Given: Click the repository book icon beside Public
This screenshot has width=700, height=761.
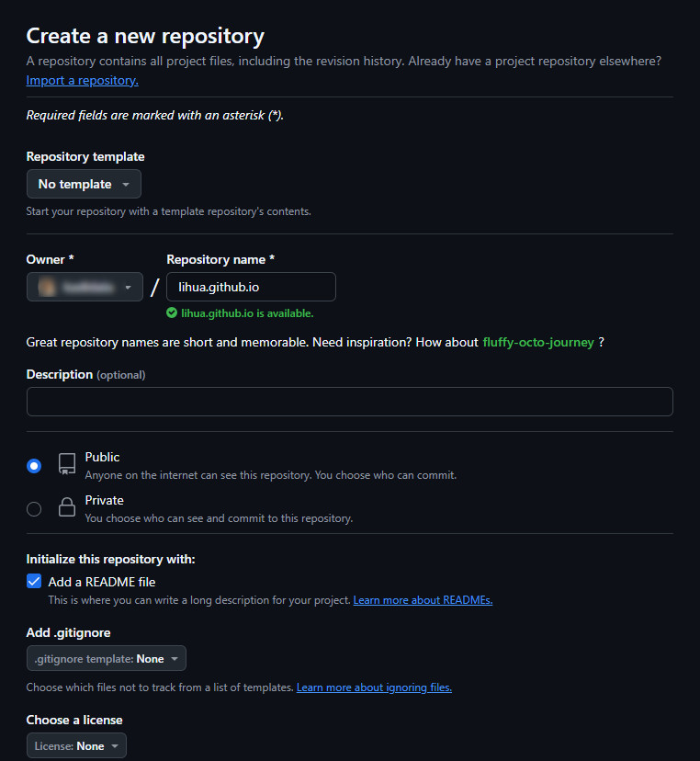Looking at the screenshot, I should [66, 464].
